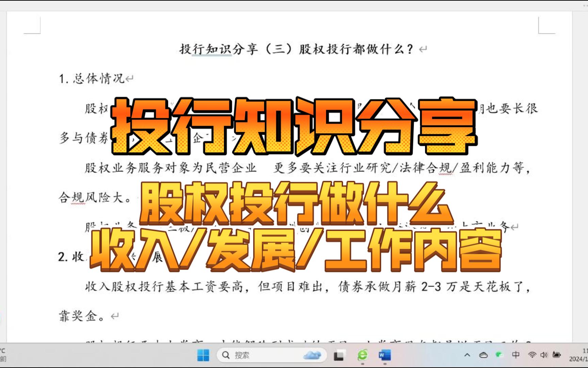
Task: Open the green 'e' browser taskbar icon
Action: pyautogui.click(x=362, y=355)
